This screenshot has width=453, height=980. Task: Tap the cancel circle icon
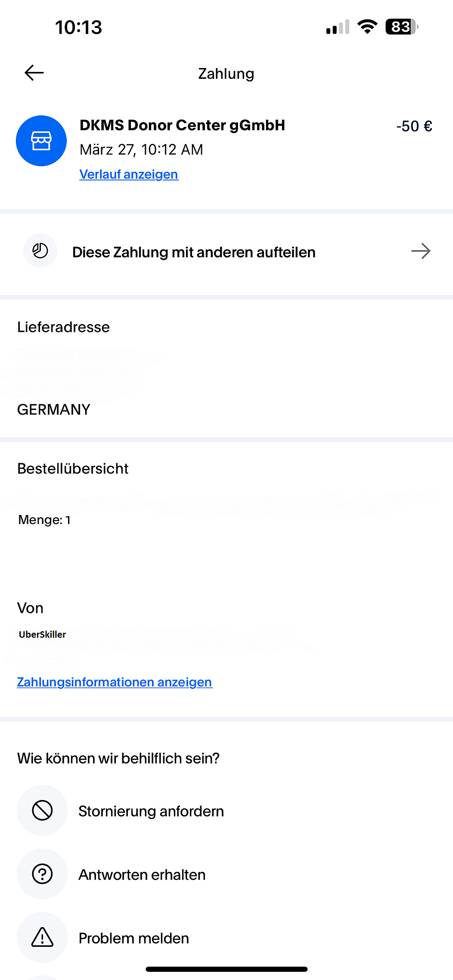42,810
